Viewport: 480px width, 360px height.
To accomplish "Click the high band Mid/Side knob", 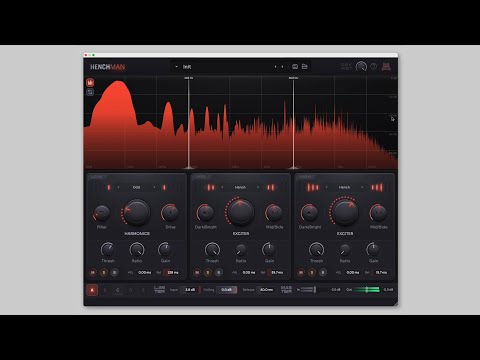I will [x=378, y=213].
